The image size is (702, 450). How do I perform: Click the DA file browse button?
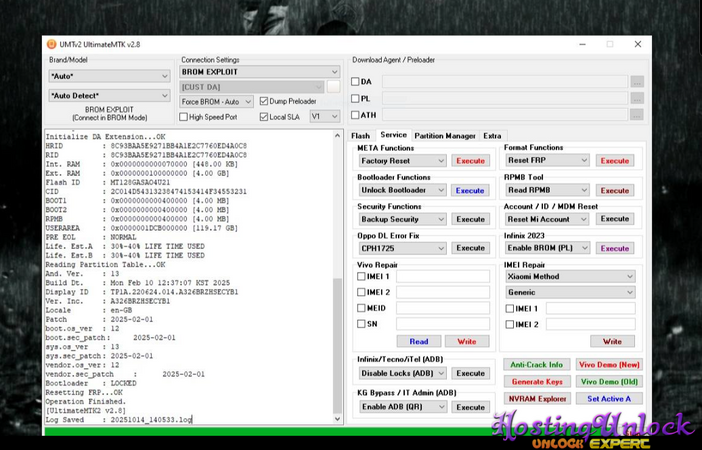(x=637, y=82)
